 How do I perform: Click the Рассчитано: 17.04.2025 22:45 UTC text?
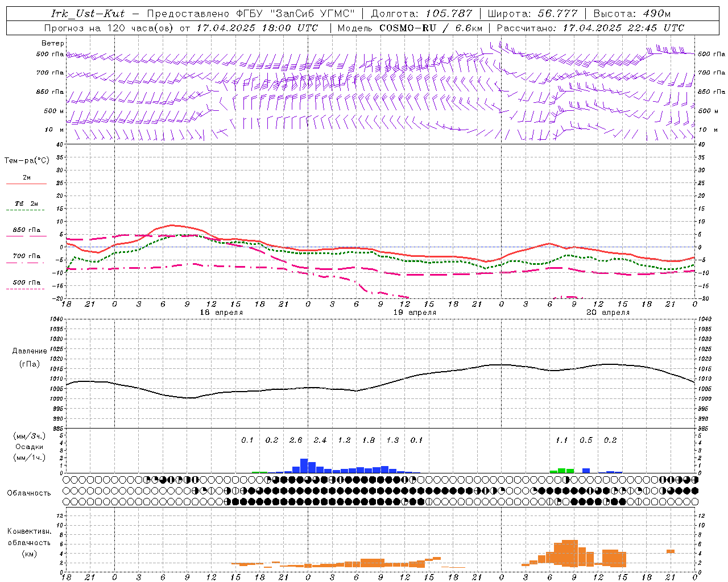point(590,28)
